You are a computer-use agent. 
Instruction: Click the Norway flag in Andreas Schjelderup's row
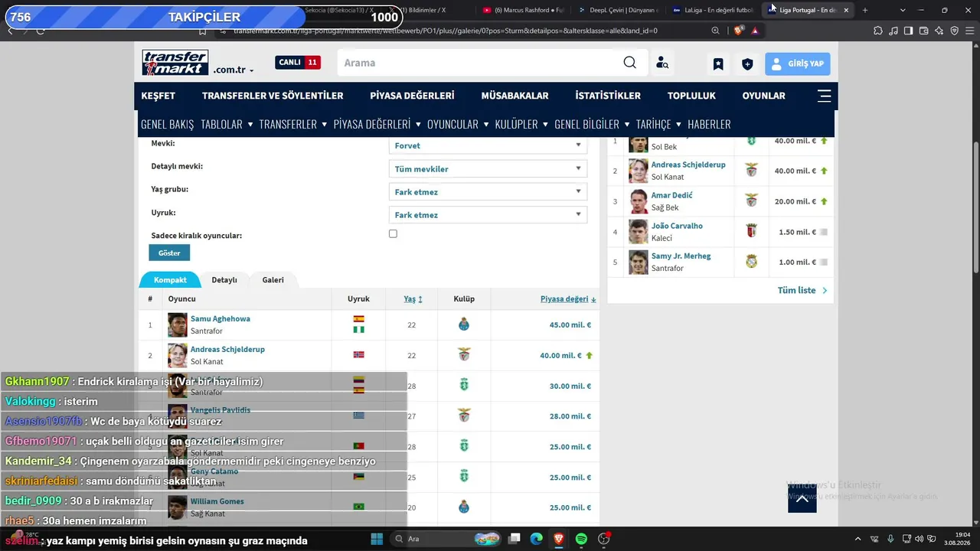pos(358,354)
